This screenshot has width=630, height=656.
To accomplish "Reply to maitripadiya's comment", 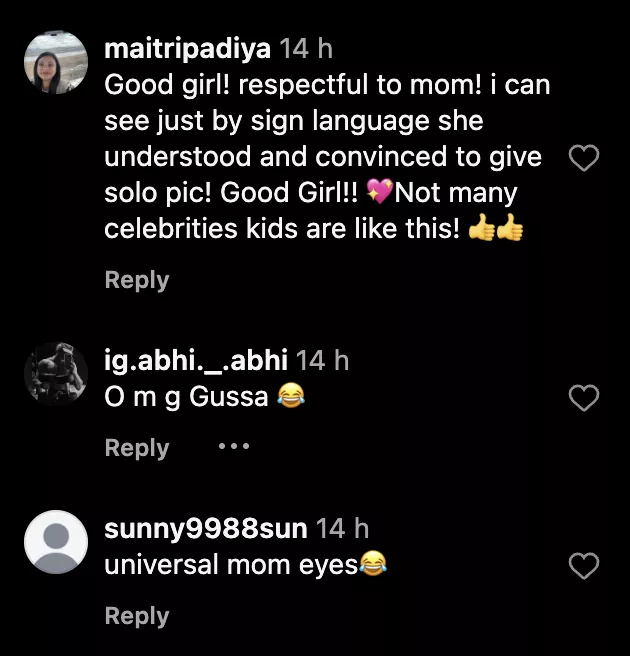I will tap(137, 279).
